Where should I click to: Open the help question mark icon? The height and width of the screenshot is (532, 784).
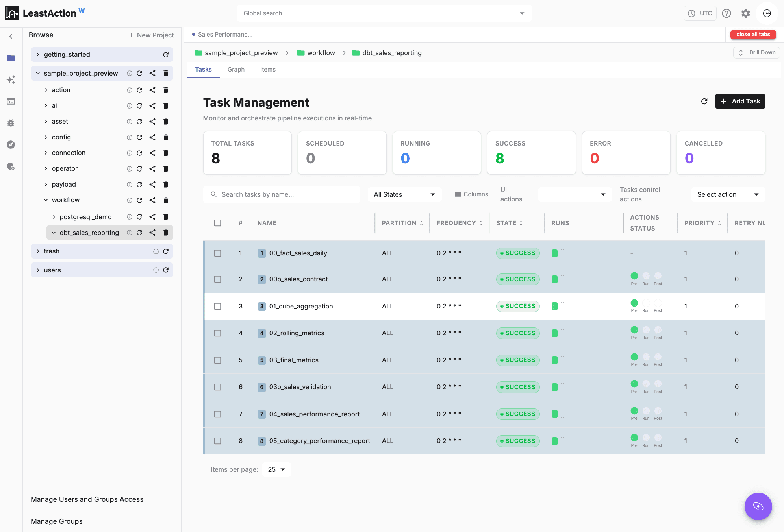click(727, 13)
